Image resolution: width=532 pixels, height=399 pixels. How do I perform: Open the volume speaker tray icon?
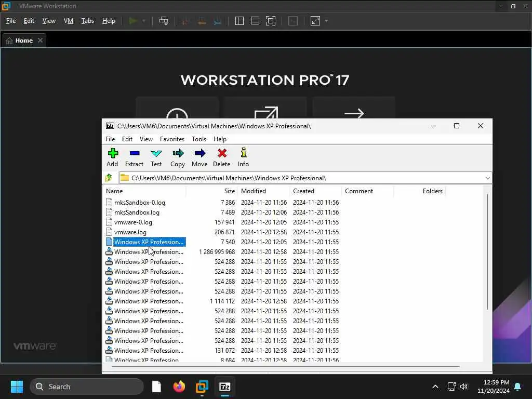(464, 387)
